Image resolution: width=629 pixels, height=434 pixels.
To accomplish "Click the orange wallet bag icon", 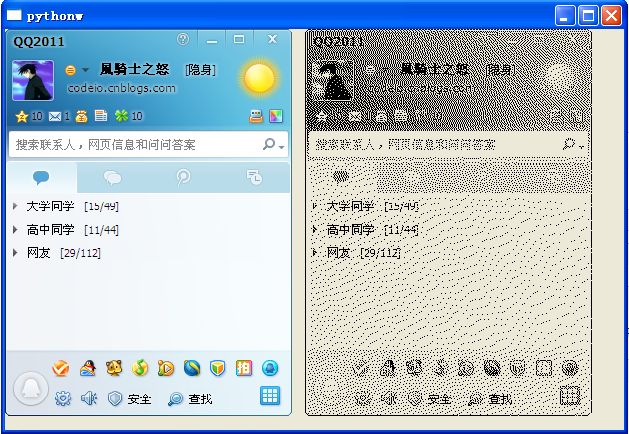I will (81, 116).
